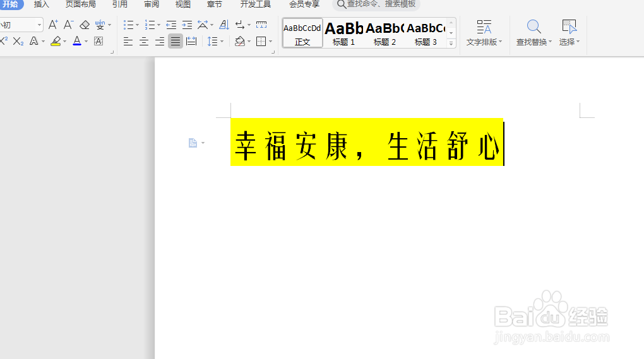Insert bulleted list
This screenshot has width=644, height=359.
coord(129,25)
